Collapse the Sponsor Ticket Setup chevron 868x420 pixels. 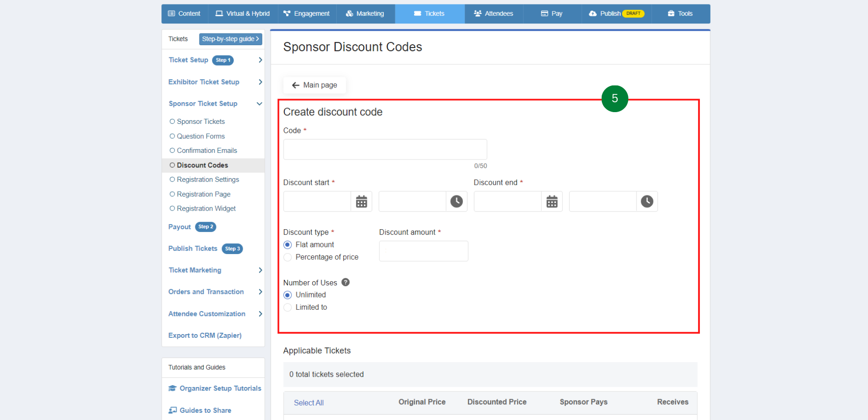tap(259, 104)
